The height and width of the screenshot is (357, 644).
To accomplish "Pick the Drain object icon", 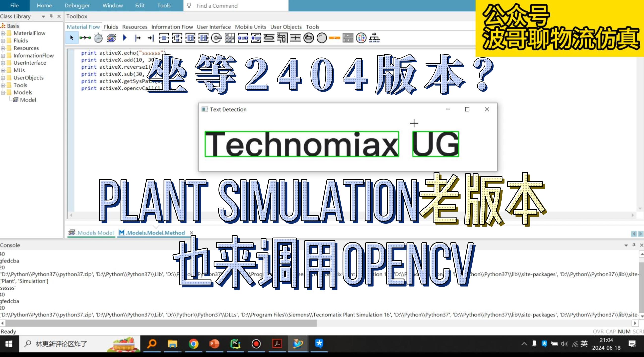I will pos(151,38).
